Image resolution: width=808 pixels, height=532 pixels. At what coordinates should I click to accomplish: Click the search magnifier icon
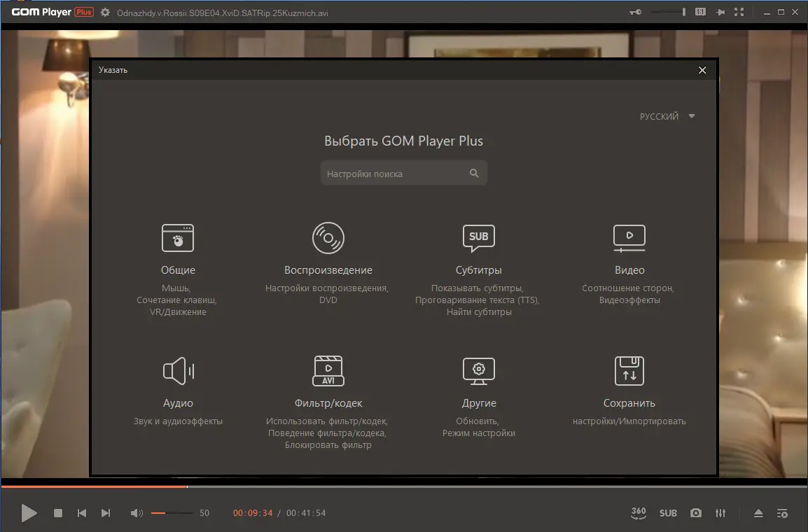pyautogui.click(x=474, y=174)
